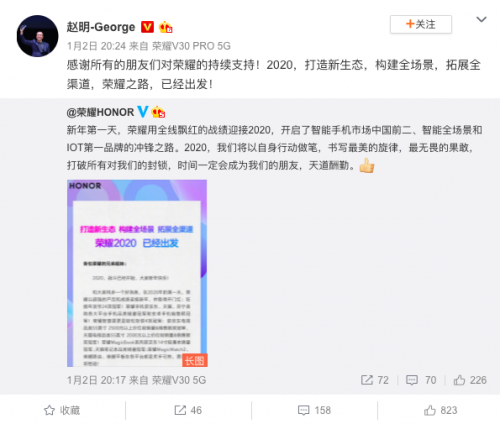Image resolution: width=500 pixels, height=424 pixels.
Task: Click the 荣耀V30 PRO 5G source link
Action: point(191,46)
